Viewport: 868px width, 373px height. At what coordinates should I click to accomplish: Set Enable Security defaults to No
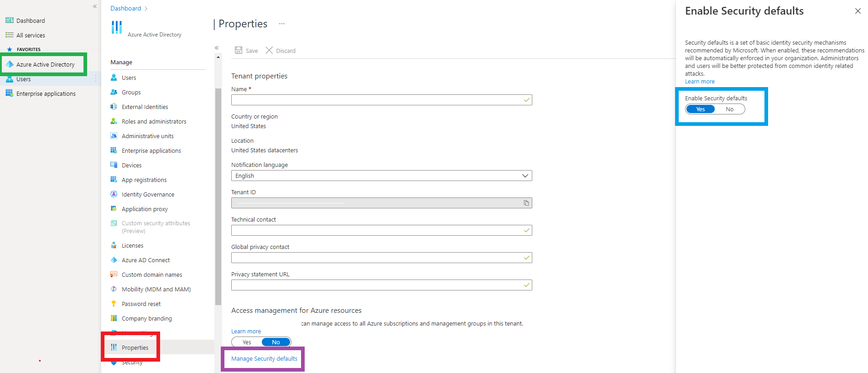click(729, 109)
